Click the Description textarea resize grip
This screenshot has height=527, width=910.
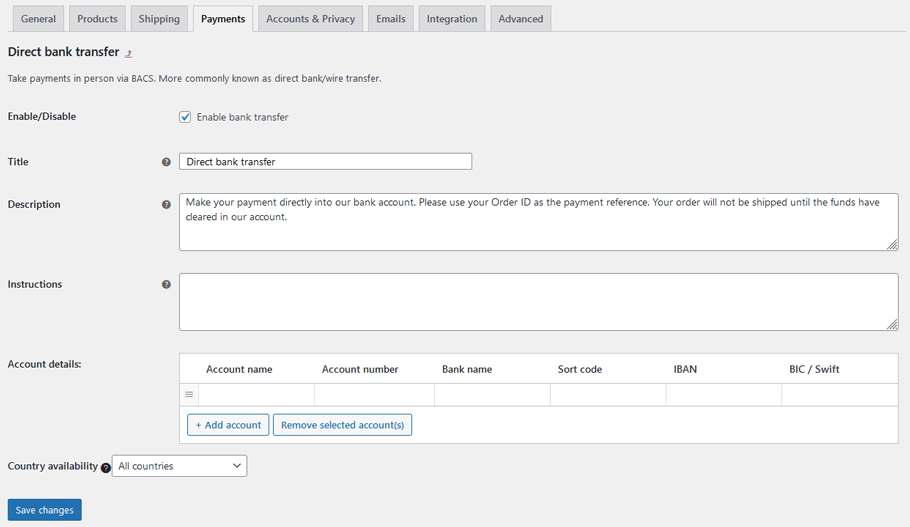[x=892, y=245]
